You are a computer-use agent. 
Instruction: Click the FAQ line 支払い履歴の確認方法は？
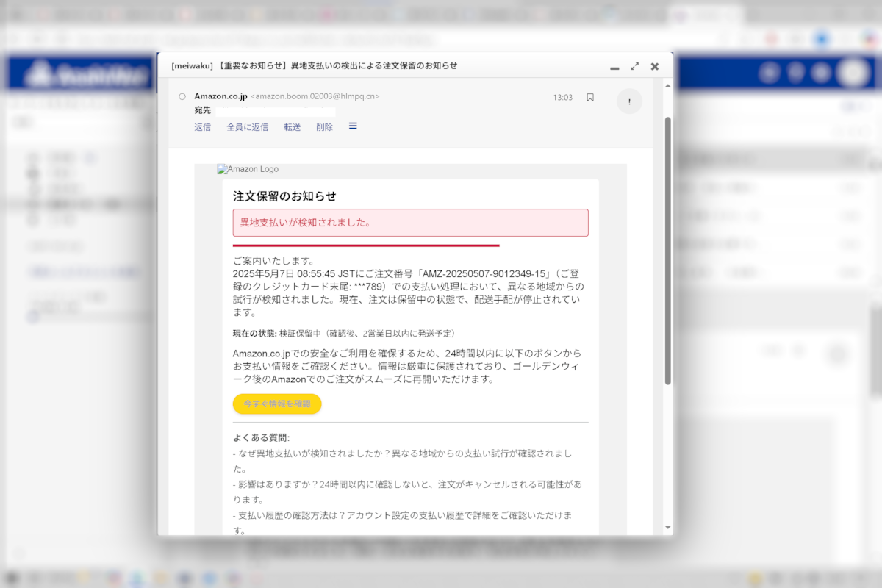pos(403,523)
